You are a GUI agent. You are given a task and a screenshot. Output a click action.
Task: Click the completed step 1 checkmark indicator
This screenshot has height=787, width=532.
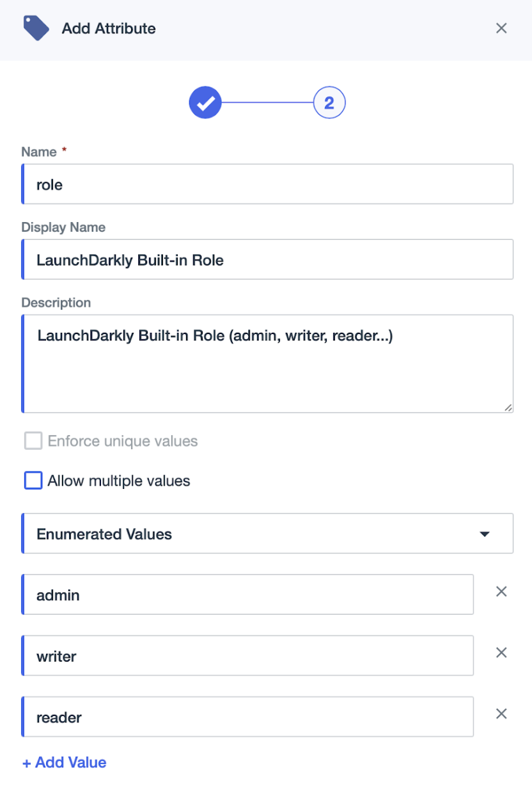(x=205, y=102)
